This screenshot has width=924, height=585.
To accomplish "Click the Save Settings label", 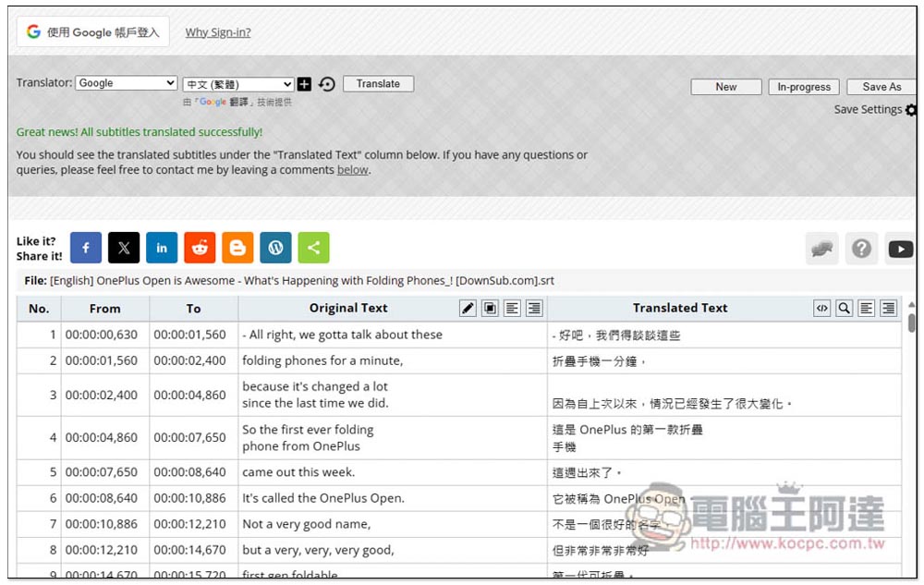I will click(x=868, y=110).
